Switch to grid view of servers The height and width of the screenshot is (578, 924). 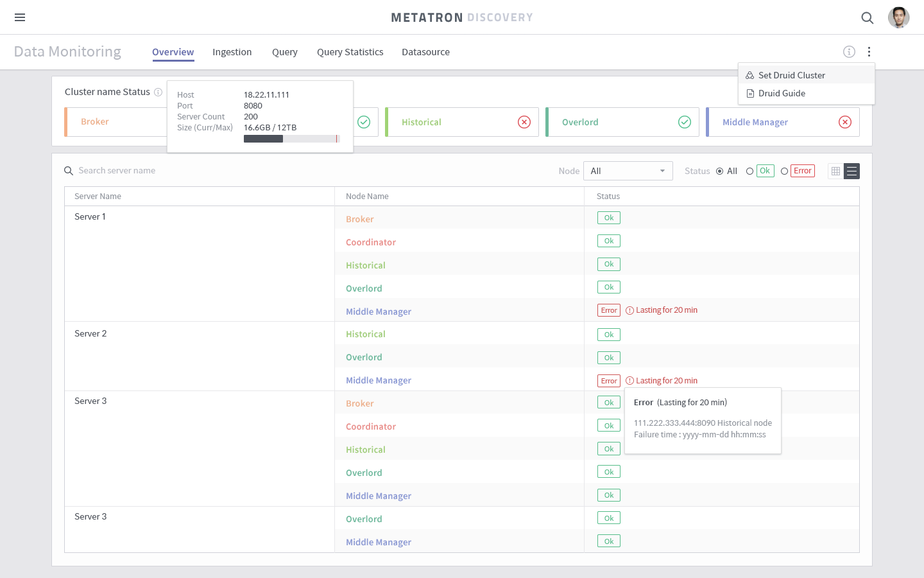click(835, 171)
